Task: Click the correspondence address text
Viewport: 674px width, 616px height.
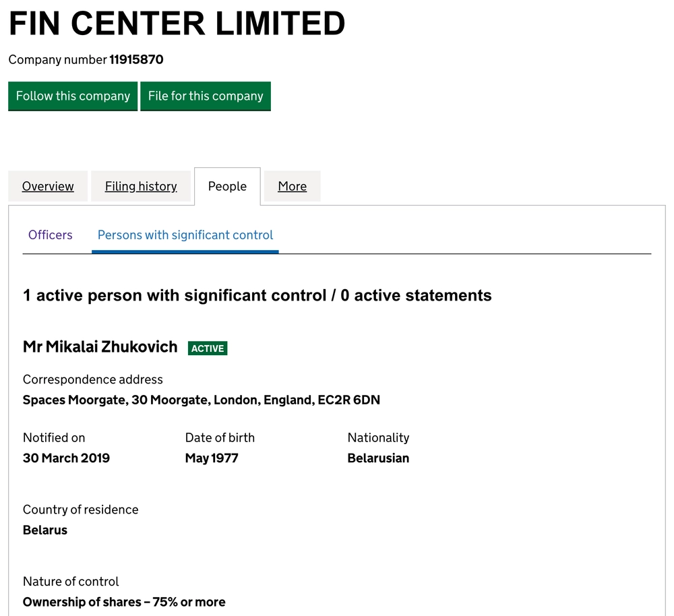Action: point(201,400)
